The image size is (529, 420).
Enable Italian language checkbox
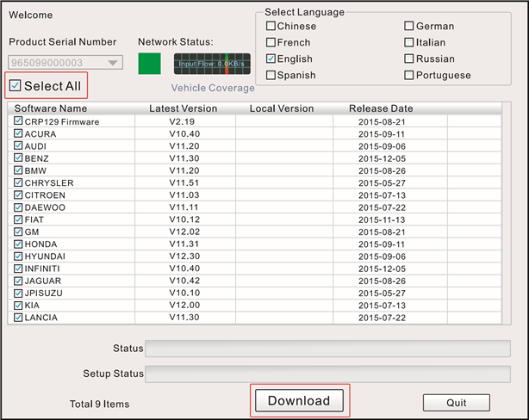coord(409,42)
